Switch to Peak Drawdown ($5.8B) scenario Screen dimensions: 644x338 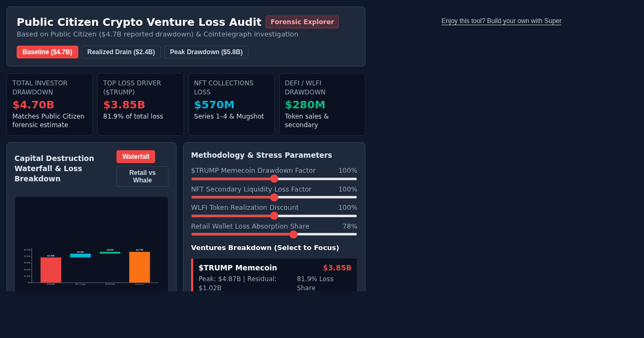tap(206, 52)
